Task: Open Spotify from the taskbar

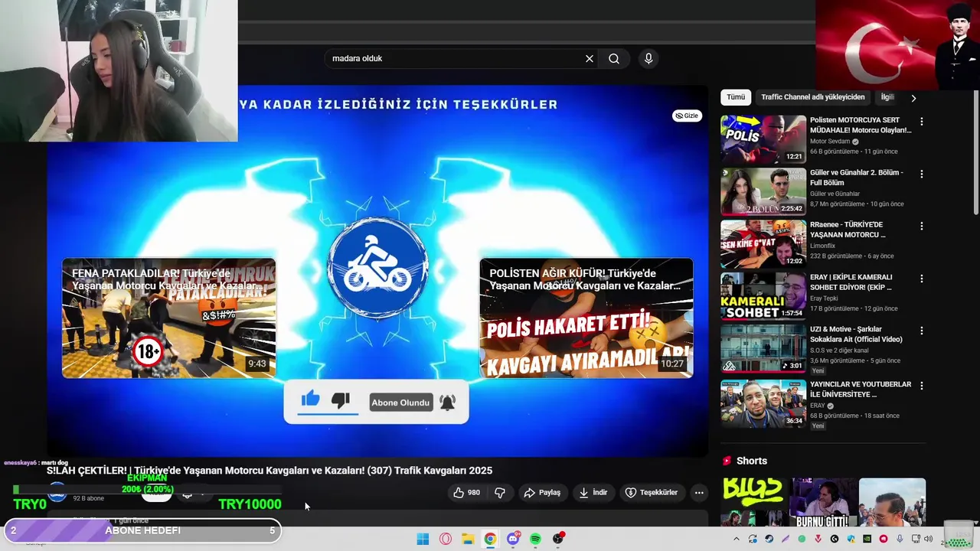Action: coord(535,539)
